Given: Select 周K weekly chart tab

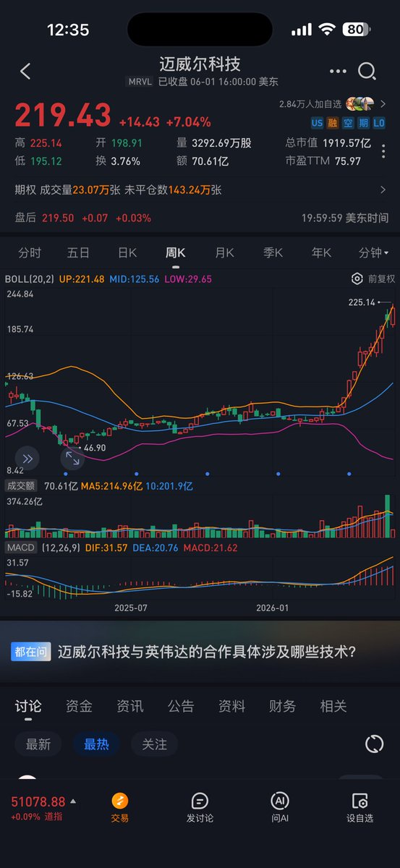Looking at the screenshot, I should click(x=176, y=252).
